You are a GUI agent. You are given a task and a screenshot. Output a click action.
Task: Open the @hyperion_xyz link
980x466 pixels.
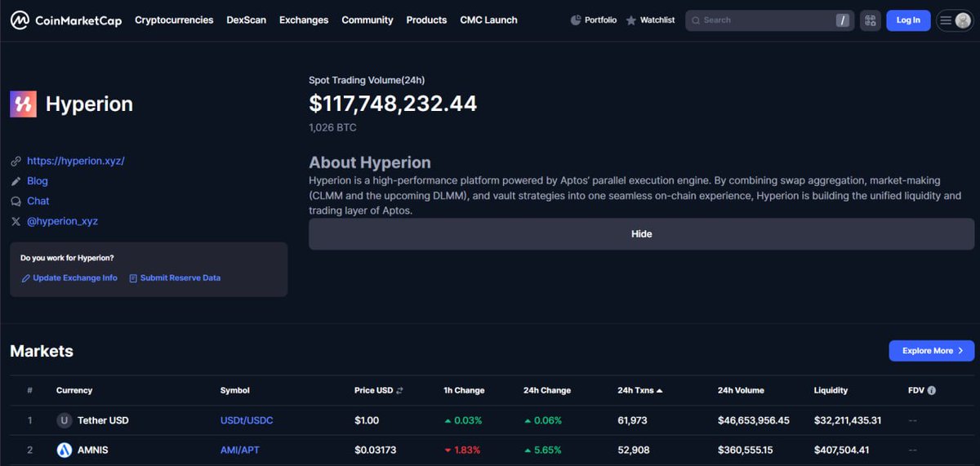click(x=62, y=221)
